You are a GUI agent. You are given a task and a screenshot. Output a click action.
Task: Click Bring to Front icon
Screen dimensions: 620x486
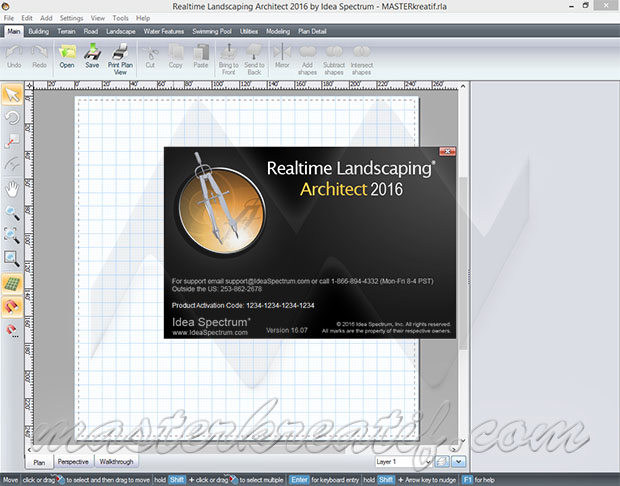pyautogui.click(x=229, y=59)
